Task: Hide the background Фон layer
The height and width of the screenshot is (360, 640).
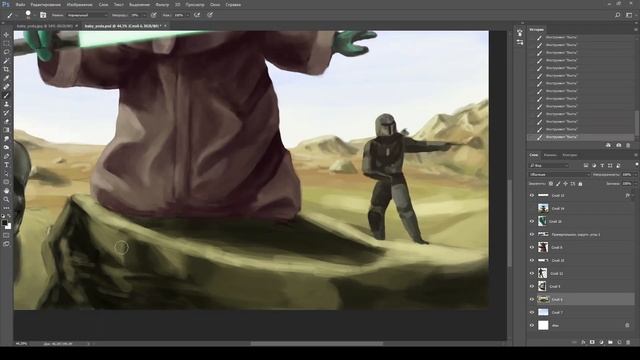Action: (x=532, y=325)
